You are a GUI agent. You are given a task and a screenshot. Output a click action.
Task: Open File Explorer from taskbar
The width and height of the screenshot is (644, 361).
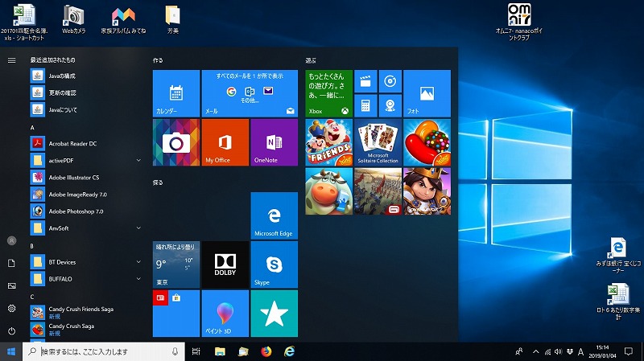click(x=220, y=351)
